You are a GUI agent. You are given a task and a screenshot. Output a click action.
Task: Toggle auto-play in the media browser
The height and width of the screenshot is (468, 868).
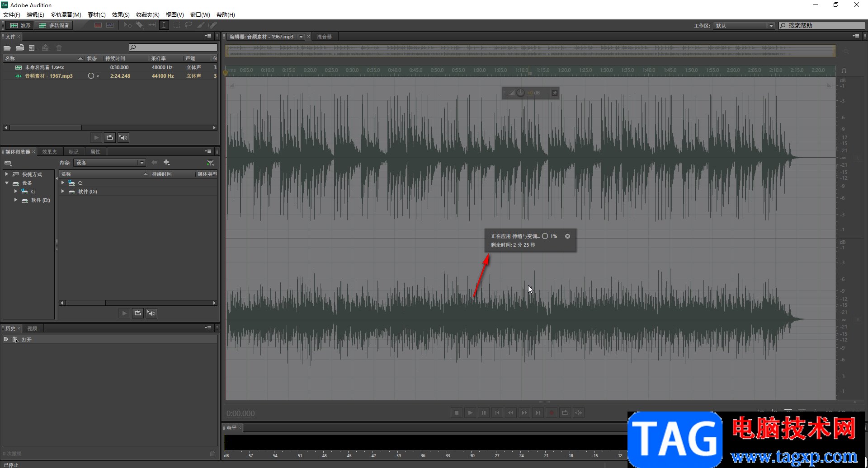click(151, 313)
